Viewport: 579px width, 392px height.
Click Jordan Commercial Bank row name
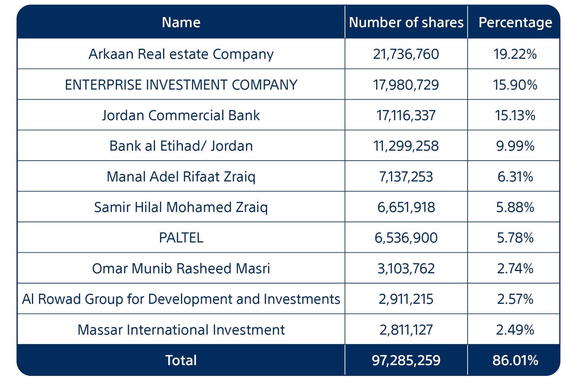(181, 115)
